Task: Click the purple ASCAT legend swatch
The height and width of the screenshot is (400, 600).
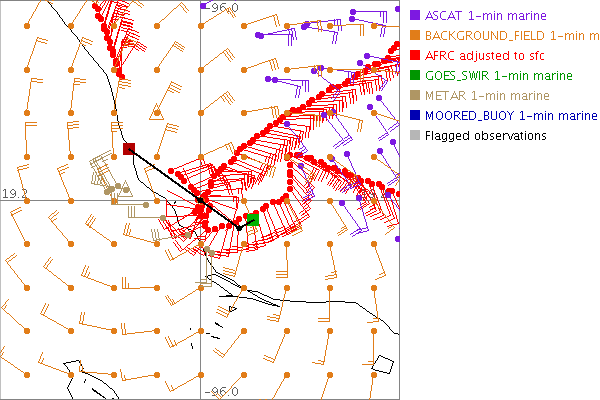Action: click(x=414, y=15)
